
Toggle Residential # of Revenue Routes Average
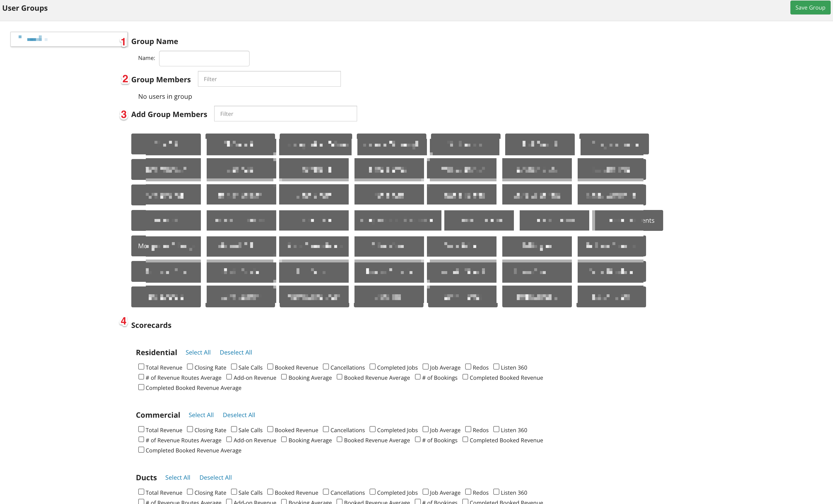(141, 377)
